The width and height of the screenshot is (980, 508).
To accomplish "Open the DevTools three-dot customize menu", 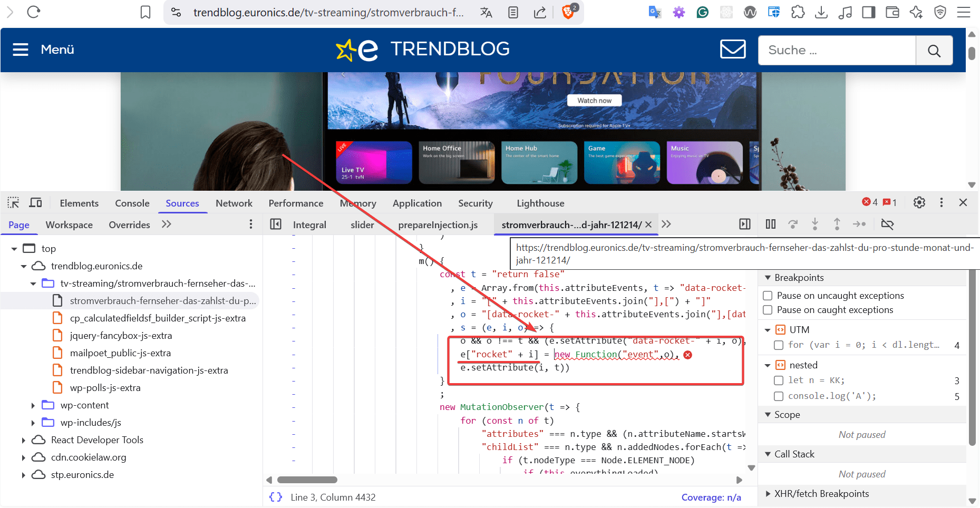I will tap(942, 202).
